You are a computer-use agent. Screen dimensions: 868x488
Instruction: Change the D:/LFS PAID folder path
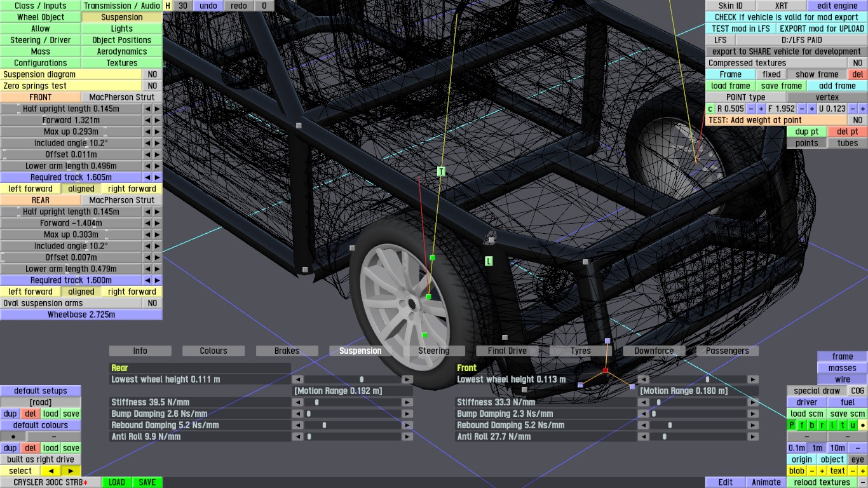coord(802,40)
